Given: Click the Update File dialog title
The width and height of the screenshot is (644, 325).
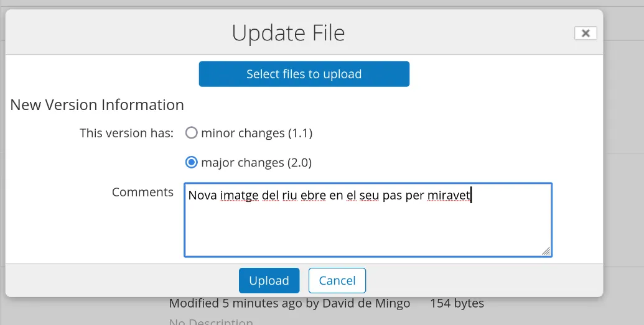Looking at the screenshot, I should tap(288, 33).
